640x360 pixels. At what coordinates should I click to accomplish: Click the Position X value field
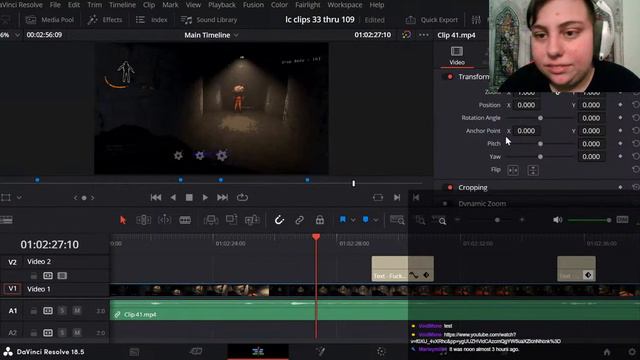click(526, 105)
